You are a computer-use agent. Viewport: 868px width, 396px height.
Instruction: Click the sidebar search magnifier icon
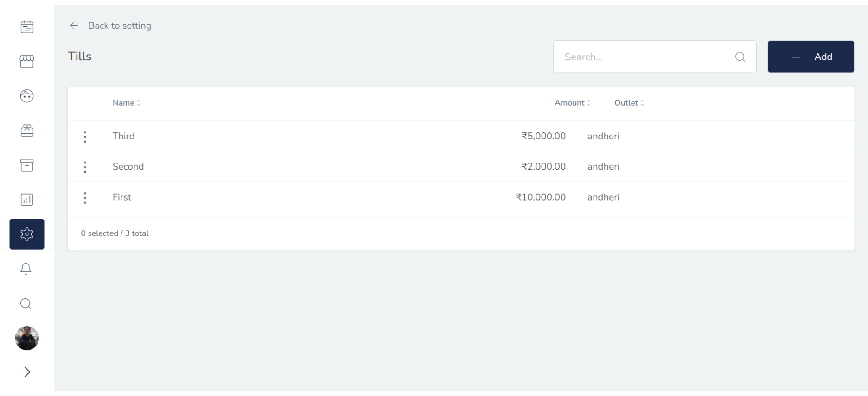[26, 304]
